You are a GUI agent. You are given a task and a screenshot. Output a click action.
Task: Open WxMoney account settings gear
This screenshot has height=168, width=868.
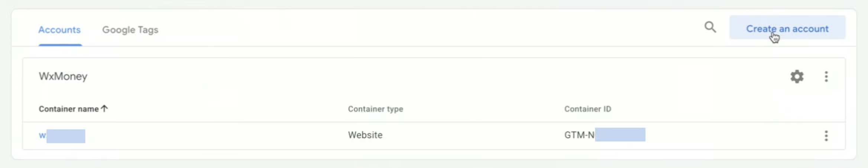coord(797,77)
